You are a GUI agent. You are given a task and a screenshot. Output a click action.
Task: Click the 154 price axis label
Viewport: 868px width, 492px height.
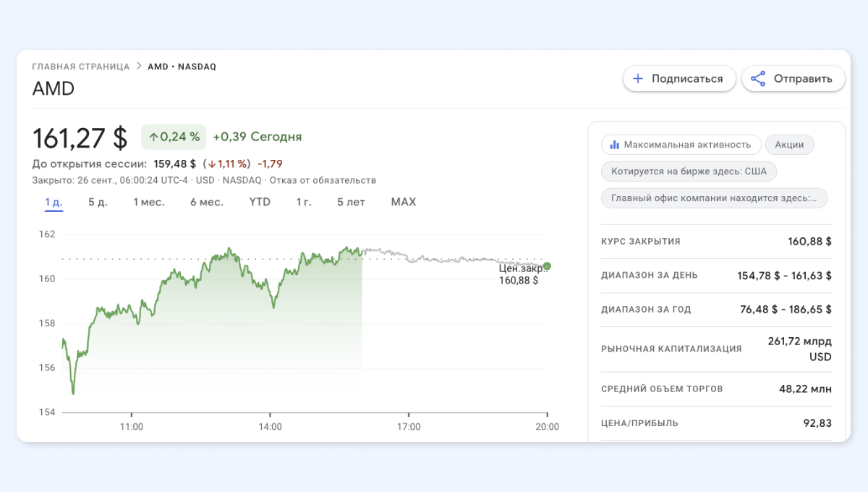click(x=47, y=412)
